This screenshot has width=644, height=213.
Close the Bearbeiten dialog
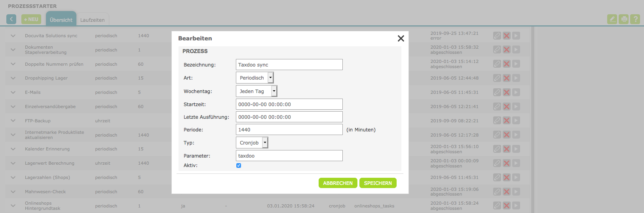(x=401, y=38)
